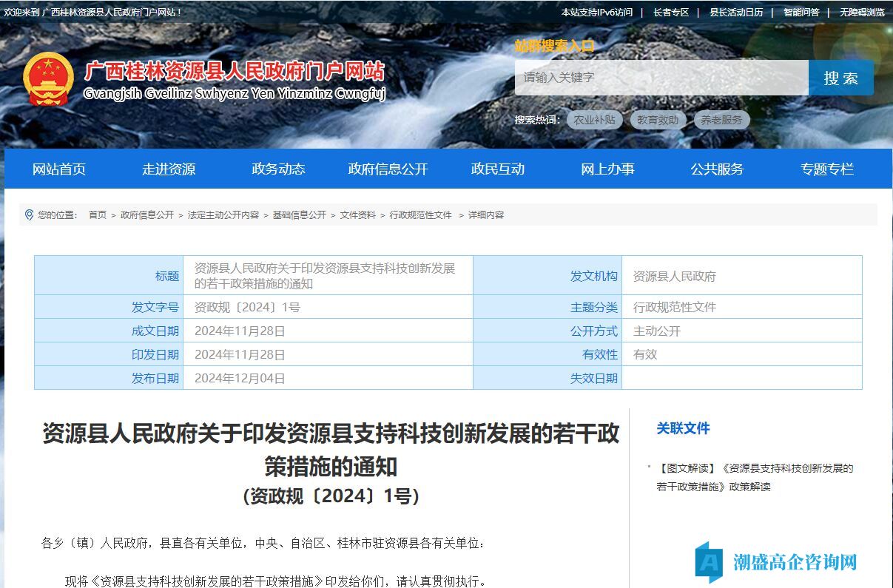Open 政府信息公开 navigation menu
The width and height of the screenshot is (893, 588).
388,169
